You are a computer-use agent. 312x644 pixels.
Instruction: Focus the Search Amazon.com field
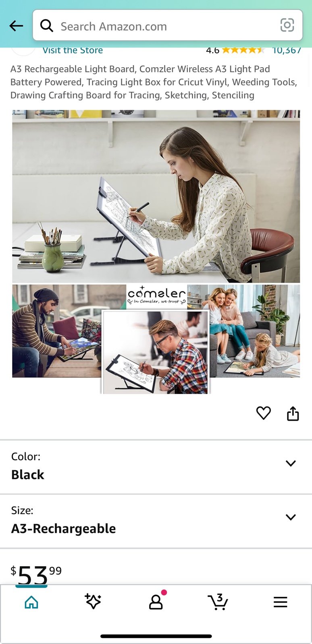point(168,25)
